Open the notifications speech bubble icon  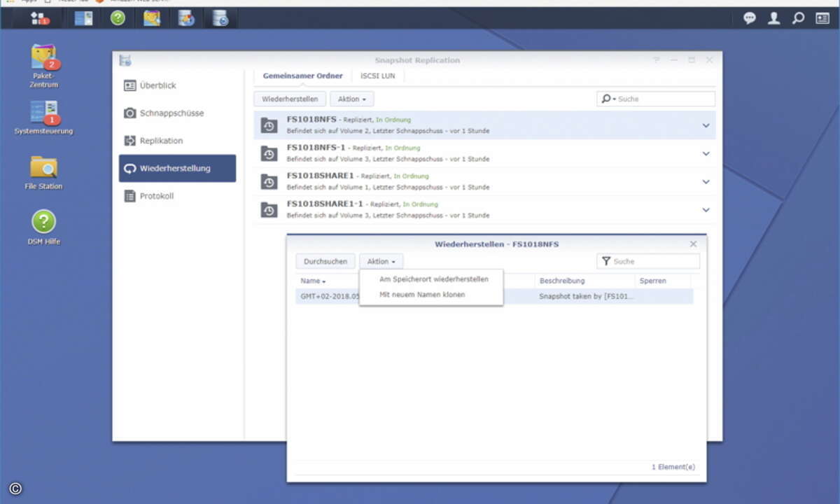pyautogui.click(x=750, y=19)
